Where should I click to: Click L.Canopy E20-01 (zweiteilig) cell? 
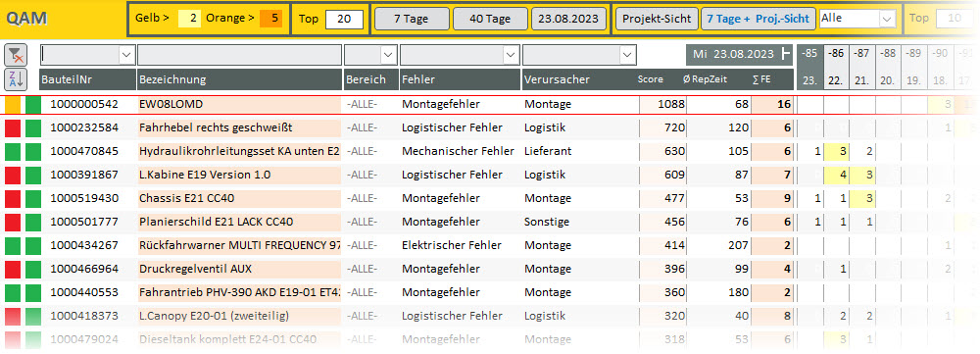pyautogui.click(x=239, y=317)
